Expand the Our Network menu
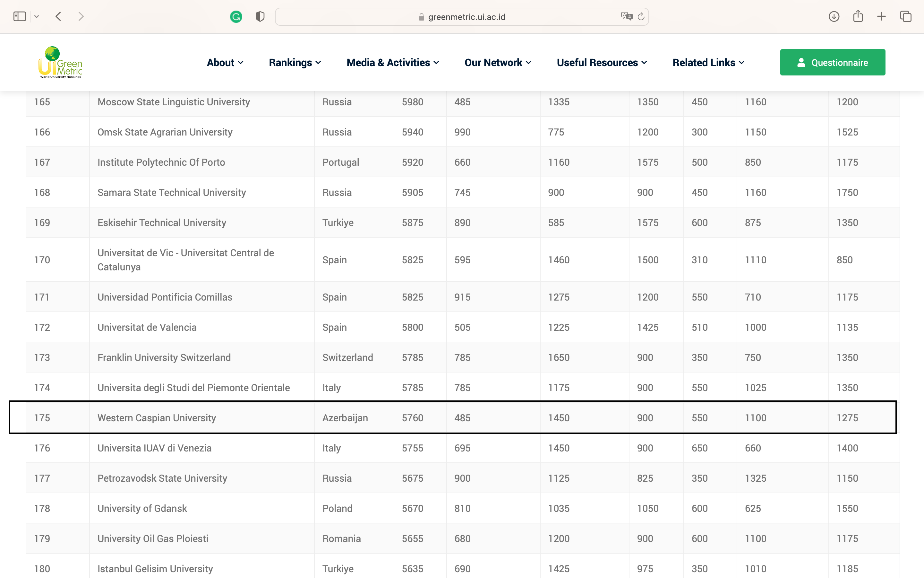The image size is (924, 578). click(x=498, y=62)
